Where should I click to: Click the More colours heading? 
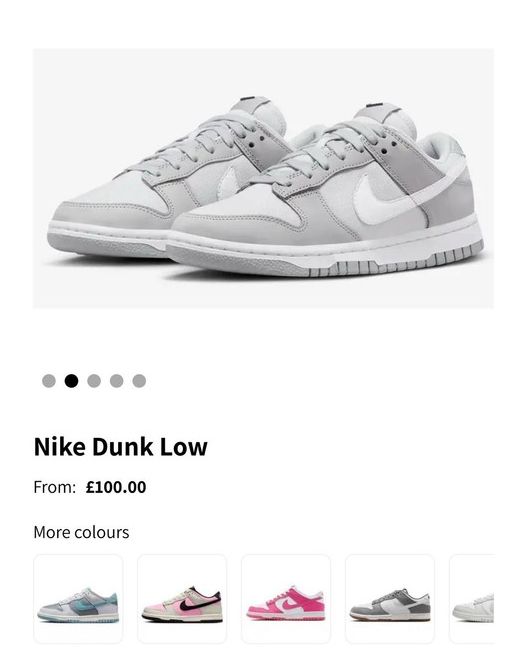coord(81,532)
